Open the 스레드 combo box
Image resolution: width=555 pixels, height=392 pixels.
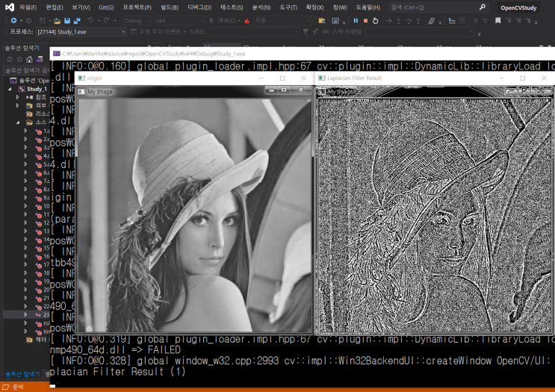[254, 32]
